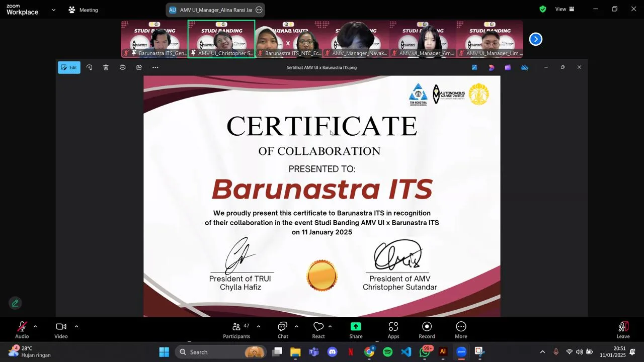Click the certificate heading 'Barunastra ITS'
This screenshot has height=362, width=644.
click(x=322, y=189)
